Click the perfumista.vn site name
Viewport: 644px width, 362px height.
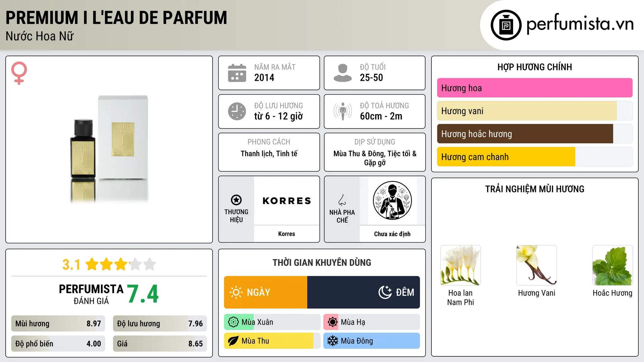[x=580, y=25]
